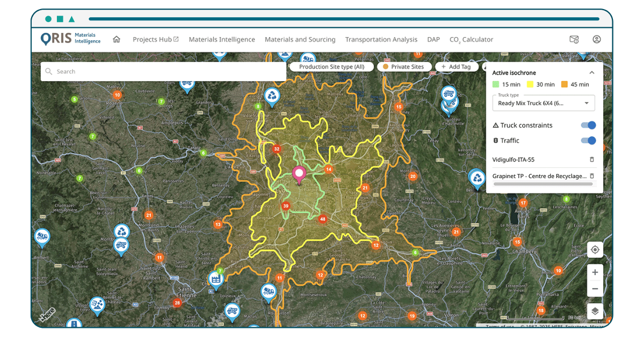
Task: Zoom out with the minus button
Action: tap(595, 289)
